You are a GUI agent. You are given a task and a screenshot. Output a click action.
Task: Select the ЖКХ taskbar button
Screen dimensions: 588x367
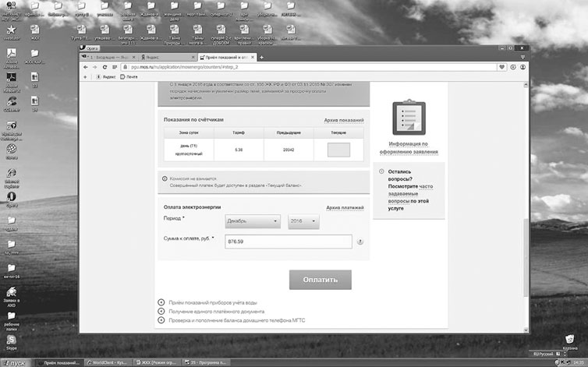coord(156,363)
